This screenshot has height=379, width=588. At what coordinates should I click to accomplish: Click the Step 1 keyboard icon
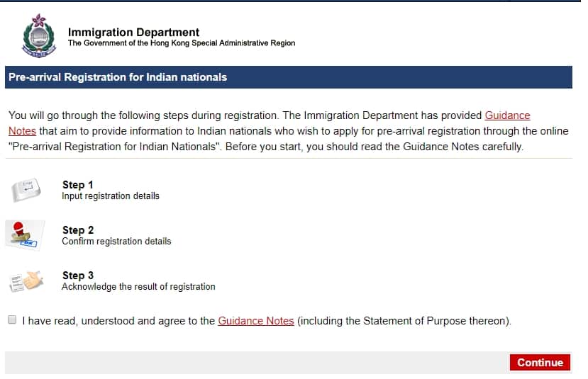click(27, 190)
